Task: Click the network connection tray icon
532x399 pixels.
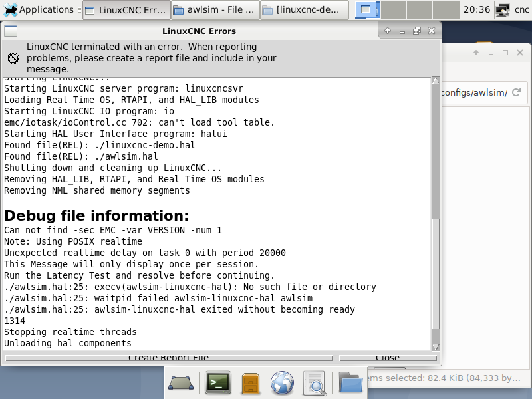Action: [x=503, y=10]
